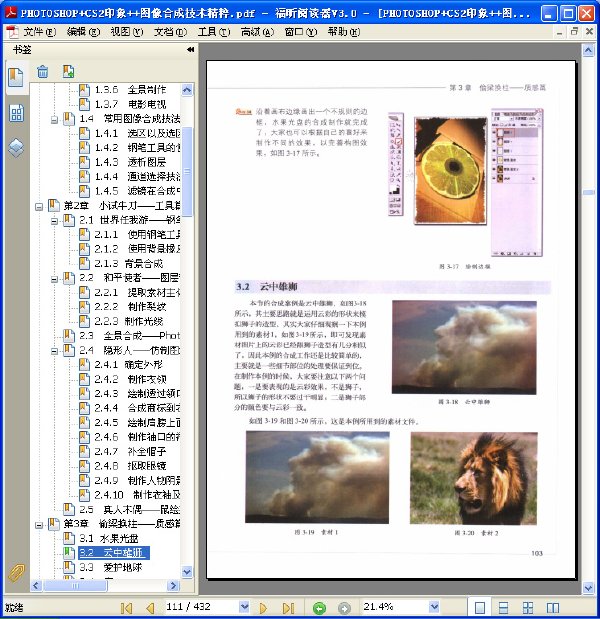Screen dimensions: 600x619
Task: Click the green previous view button
Action: coord(319,608)
